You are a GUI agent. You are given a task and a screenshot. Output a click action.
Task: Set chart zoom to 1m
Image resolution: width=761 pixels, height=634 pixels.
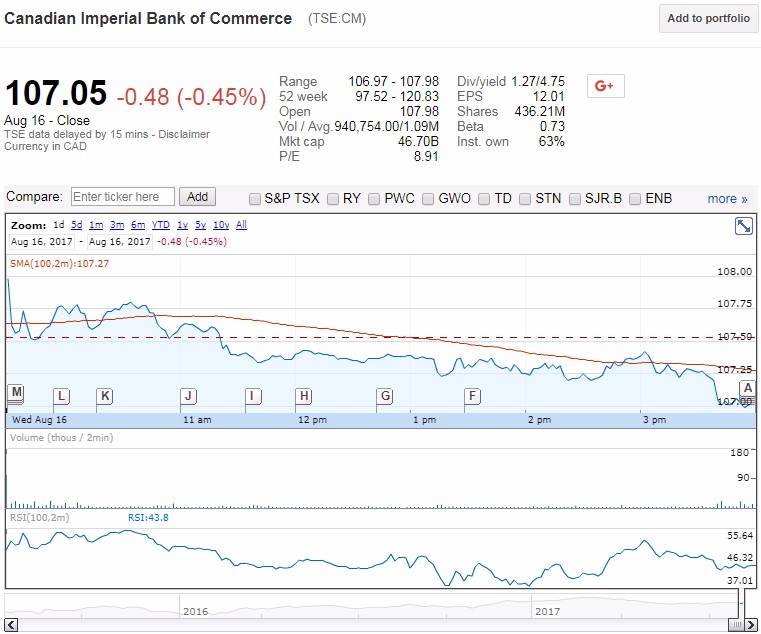tap(96, 225)
